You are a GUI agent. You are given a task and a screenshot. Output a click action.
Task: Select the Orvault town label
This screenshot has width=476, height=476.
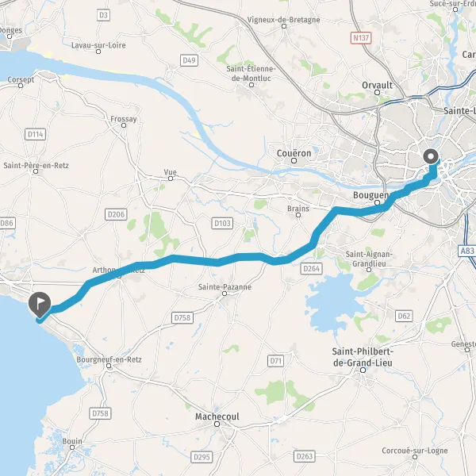[x=377, y=86]
